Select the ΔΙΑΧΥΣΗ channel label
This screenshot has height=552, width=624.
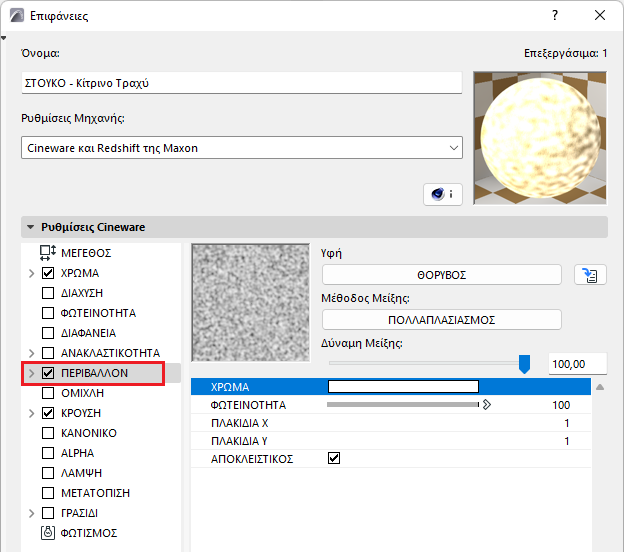[x=82, y=293]
